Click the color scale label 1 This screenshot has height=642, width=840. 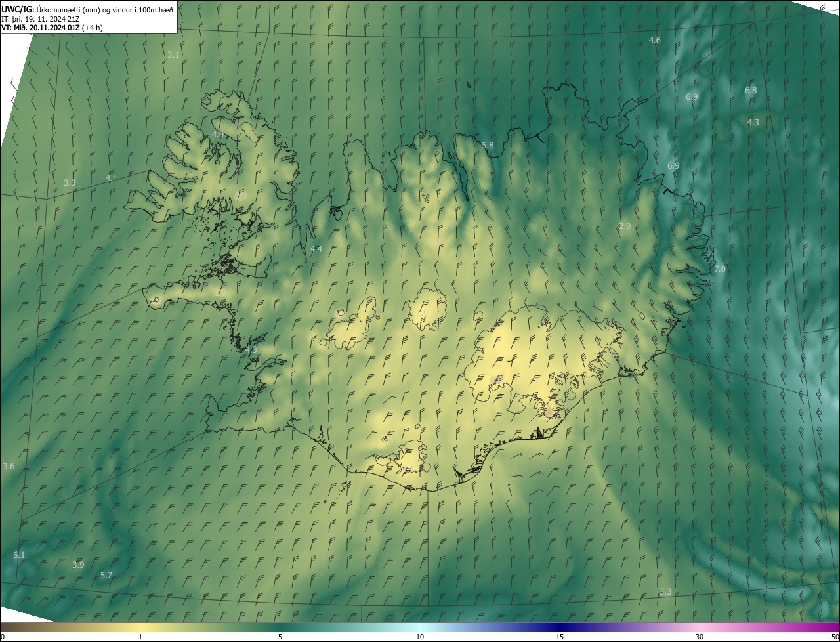click(x=140, y=637)
